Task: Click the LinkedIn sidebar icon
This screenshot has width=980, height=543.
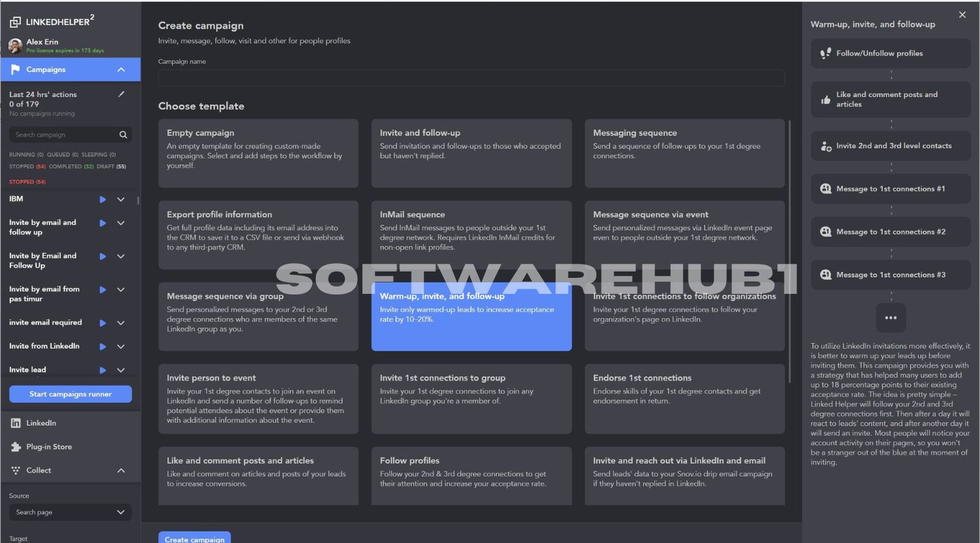Action: tap(15, 423)
